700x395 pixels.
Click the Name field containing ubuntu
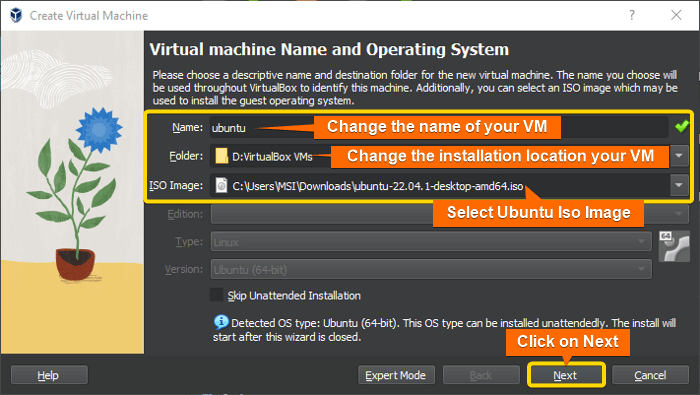[x=439, y=127]
